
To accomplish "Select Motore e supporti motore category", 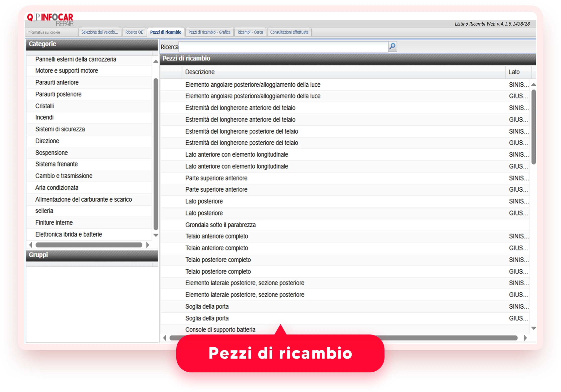I will [89, 71].
